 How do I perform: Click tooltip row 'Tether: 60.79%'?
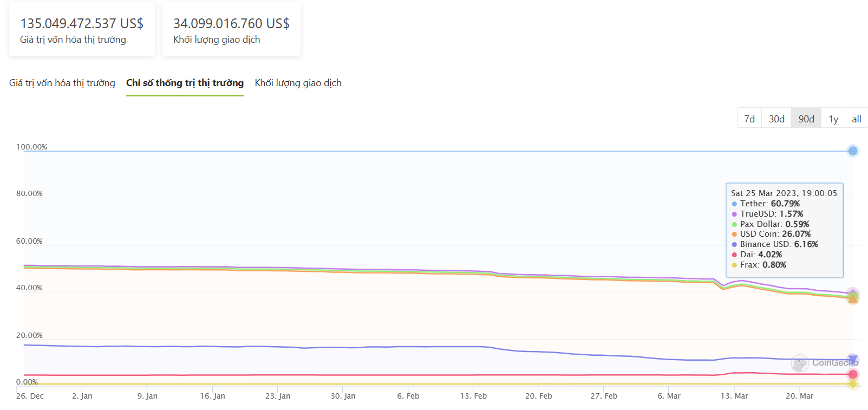[x=766, y=204]
